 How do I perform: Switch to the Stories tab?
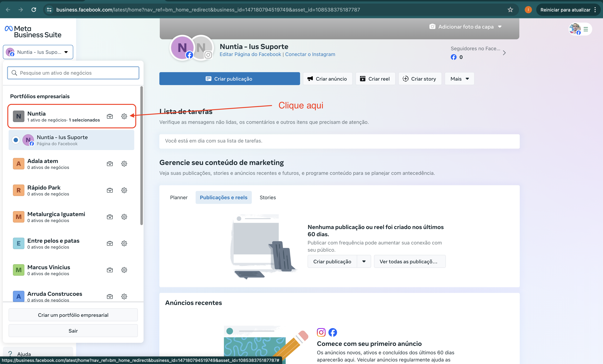click(267, 197)
